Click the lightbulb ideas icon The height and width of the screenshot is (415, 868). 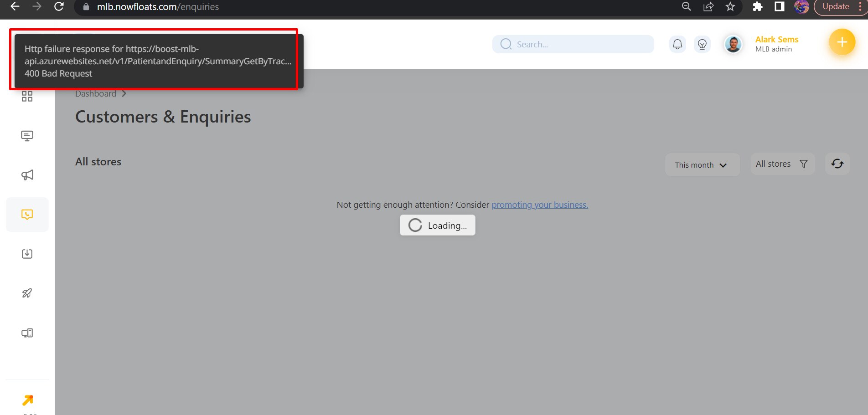click(x=702, y=44)
